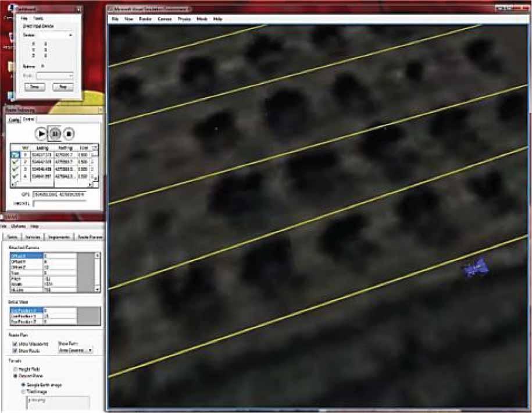Viewport: 532px width, 413px height.
Task: Toggle the Show Waypoints checkbox
Action: pyautogui.click(x=13, y=344)
